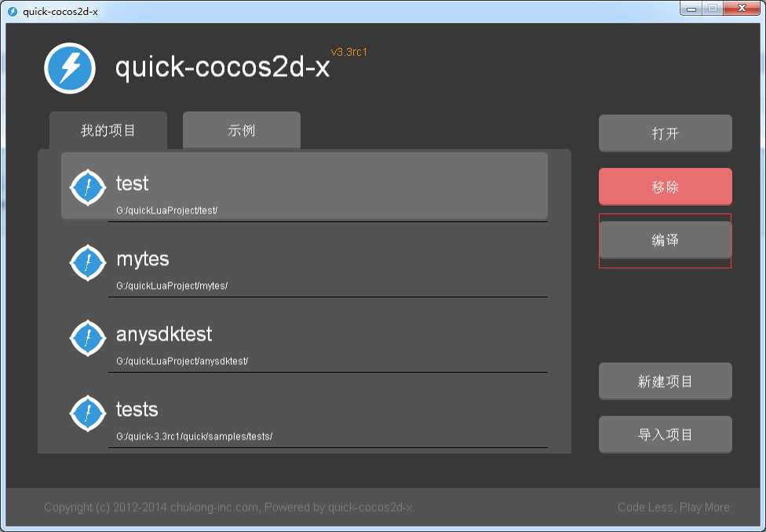Minimize the quick-cocos2d-x window

pyautogui.click(x=691, y=9)
